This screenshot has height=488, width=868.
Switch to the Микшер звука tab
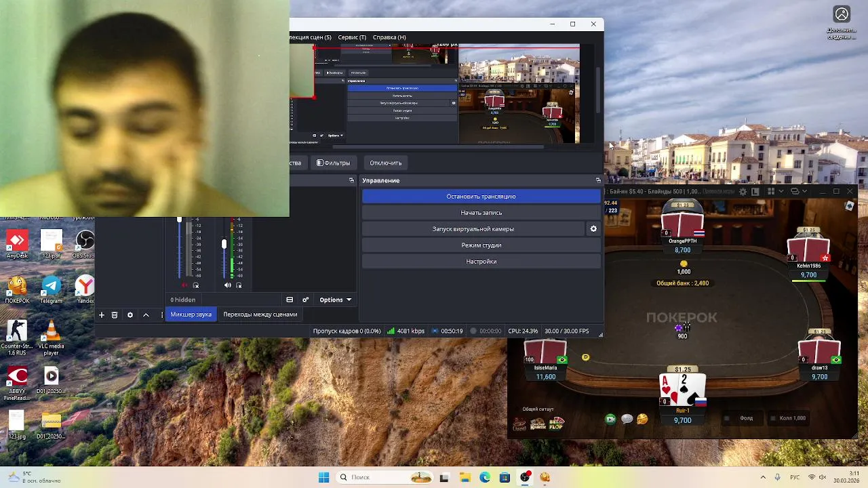[x=191, y=314]
